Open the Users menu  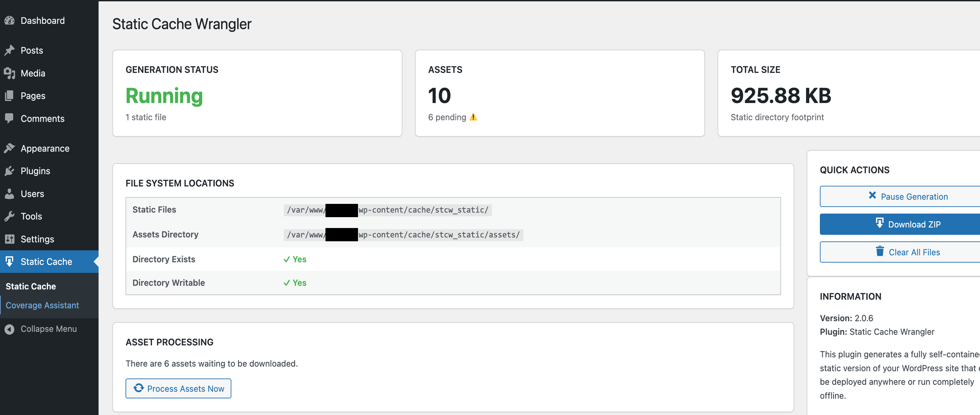pos(32,194)
